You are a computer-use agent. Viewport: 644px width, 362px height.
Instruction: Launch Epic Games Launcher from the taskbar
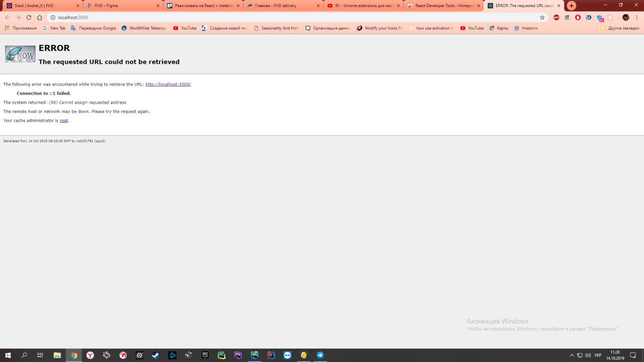tap(205, 355)
